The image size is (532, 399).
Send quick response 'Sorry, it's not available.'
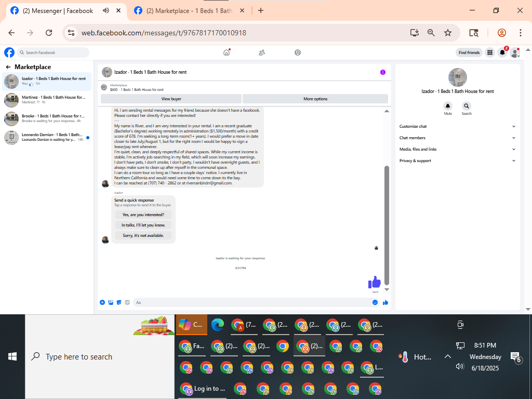(x=143, y=235)
